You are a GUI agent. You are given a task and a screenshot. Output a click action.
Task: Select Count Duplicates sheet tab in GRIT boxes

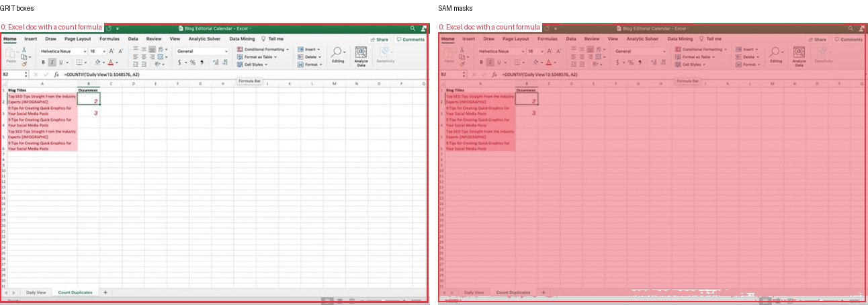75,293
